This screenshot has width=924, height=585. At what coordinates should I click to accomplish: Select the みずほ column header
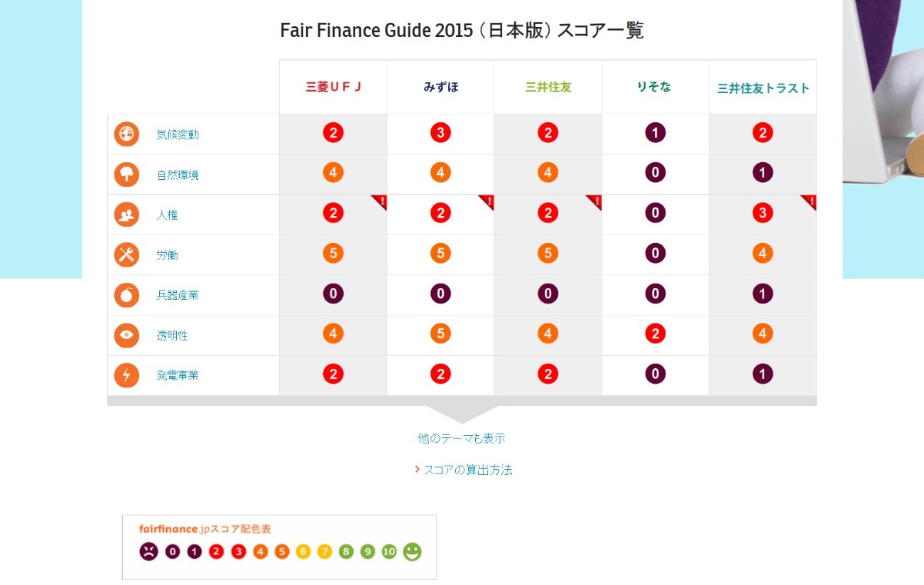(440, 87)
